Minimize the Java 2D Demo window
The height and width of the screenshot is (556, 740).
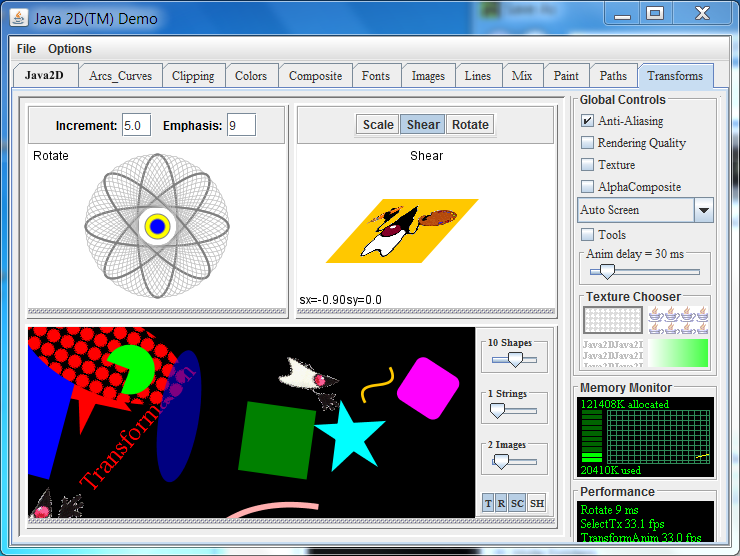click(622, 14)
